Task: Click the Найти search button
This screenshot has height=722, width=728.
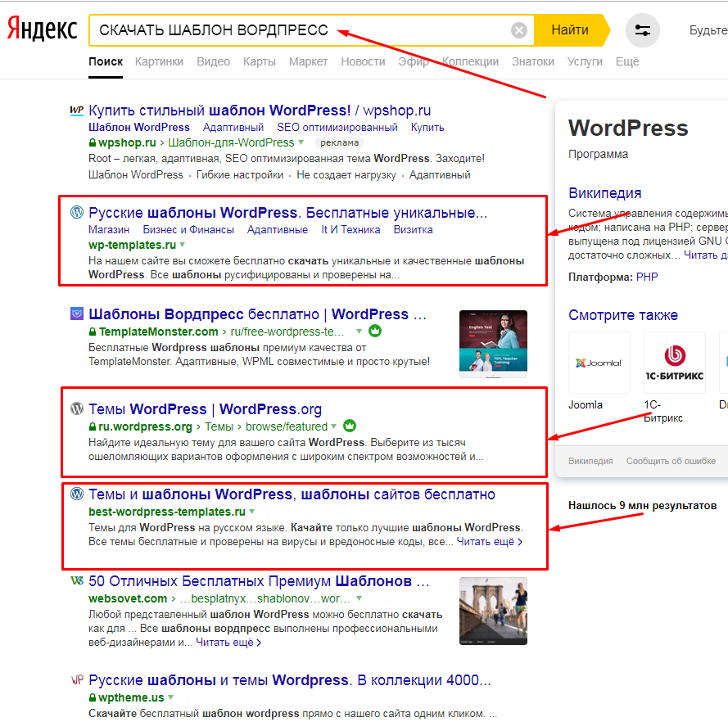Action: (571, 30)
